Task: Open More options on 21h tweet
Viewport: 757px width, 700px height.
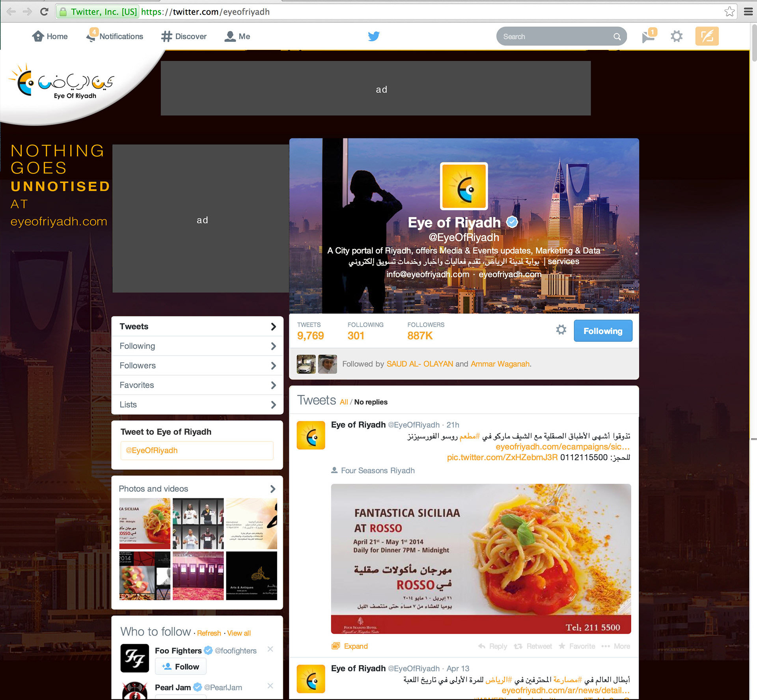Action: pyautogui.click(x=615, y=646)
